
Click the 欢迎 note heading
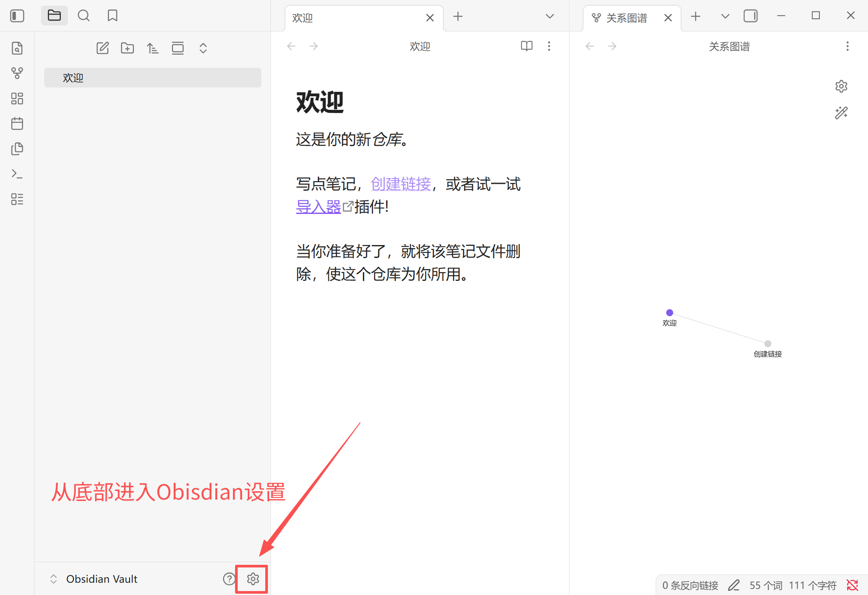(320, 102)
